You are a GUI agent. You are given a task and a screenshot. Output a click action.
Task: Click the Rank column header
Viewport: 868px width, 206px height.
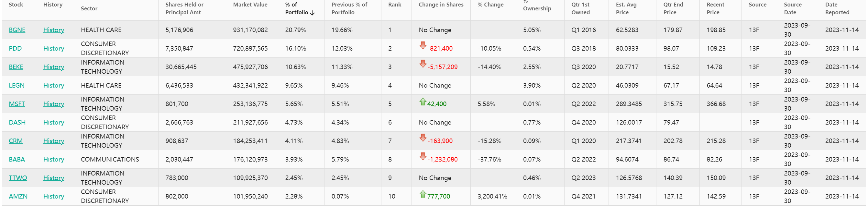coord(395,5)
